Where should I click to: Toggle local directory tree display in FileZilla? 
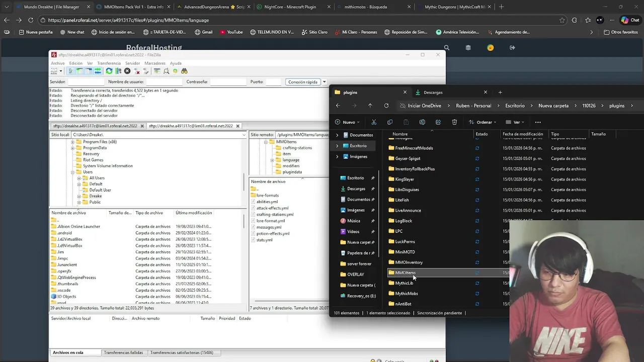click(x=79, y=71)
